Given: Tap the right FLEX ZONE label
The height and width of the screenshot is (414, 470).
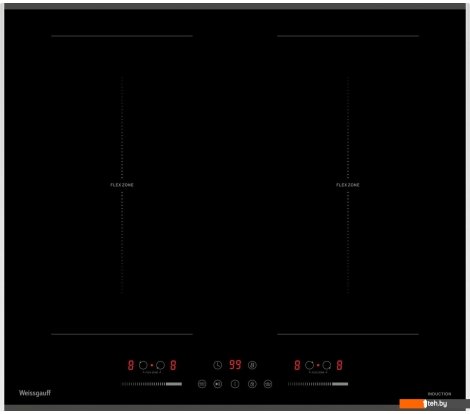Looking at the screenshot, I should (348, 185).
